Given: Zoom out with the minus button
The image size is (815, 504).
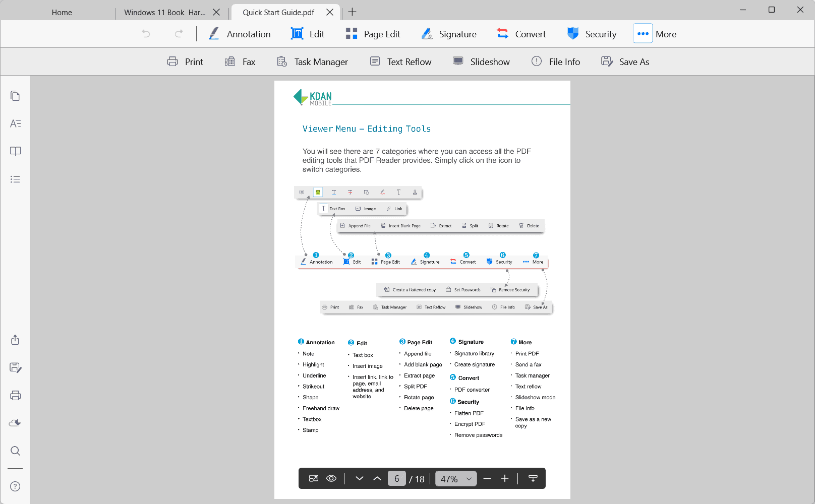Looking at the screenshot, I should click(x=487, y=478).
